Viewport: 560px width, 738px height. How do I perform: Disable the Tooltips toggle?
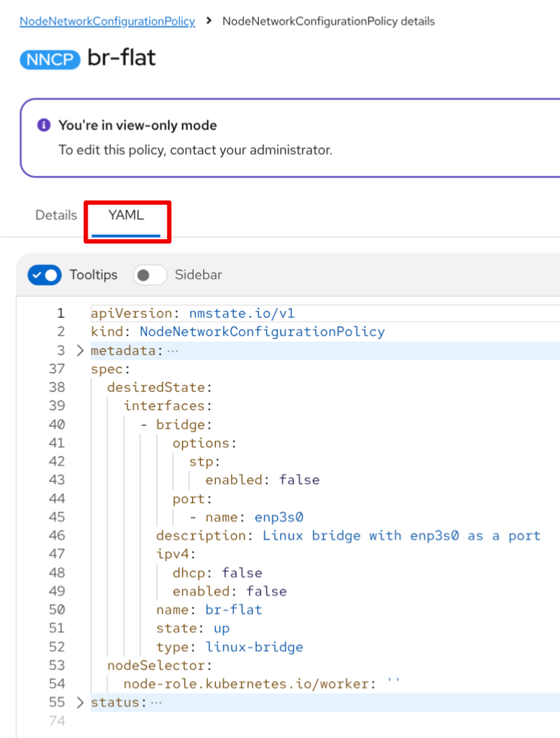44,275
